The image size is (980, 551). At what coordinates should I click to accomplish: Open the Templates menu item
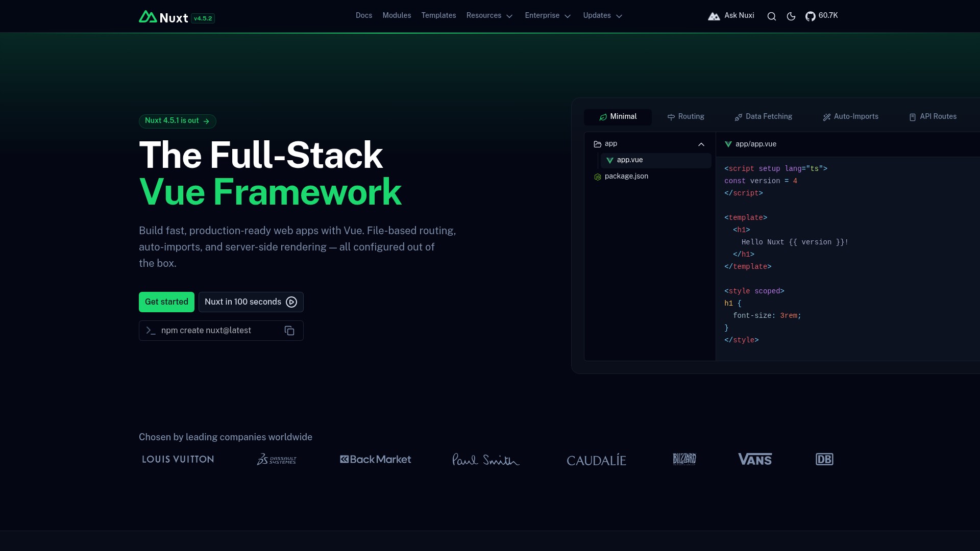pyautogui.click(x=439, y=16)
